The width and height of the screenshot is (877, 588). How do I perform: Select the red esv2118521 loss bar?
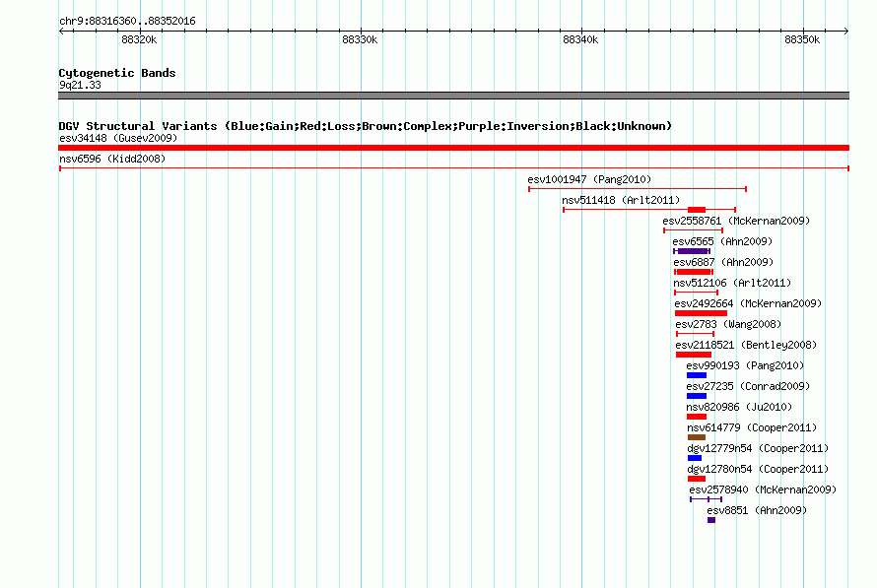tap(694, 355)
